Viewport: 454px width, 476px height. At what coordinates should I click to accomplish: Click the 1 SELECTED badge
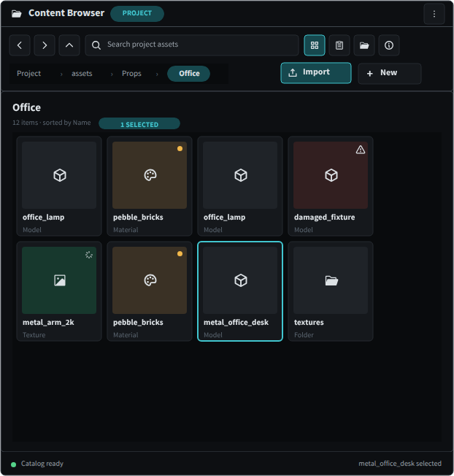click(139, 124)
